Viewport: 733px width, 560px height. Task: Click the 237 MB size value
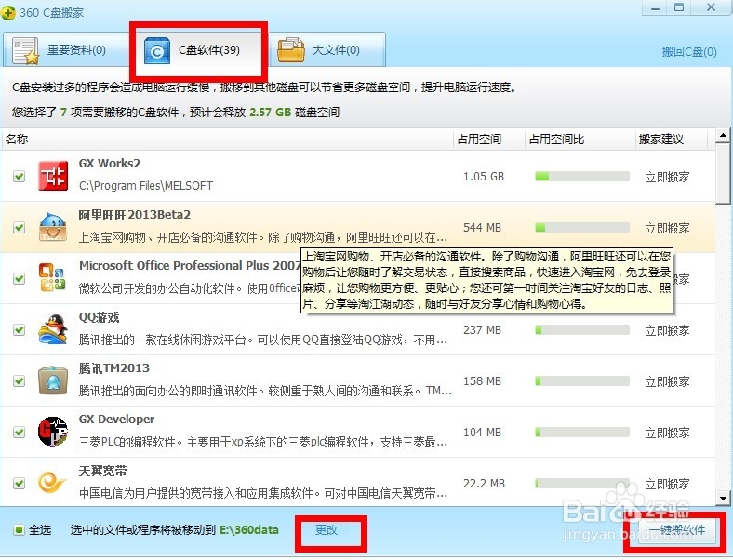pos(482,330)
